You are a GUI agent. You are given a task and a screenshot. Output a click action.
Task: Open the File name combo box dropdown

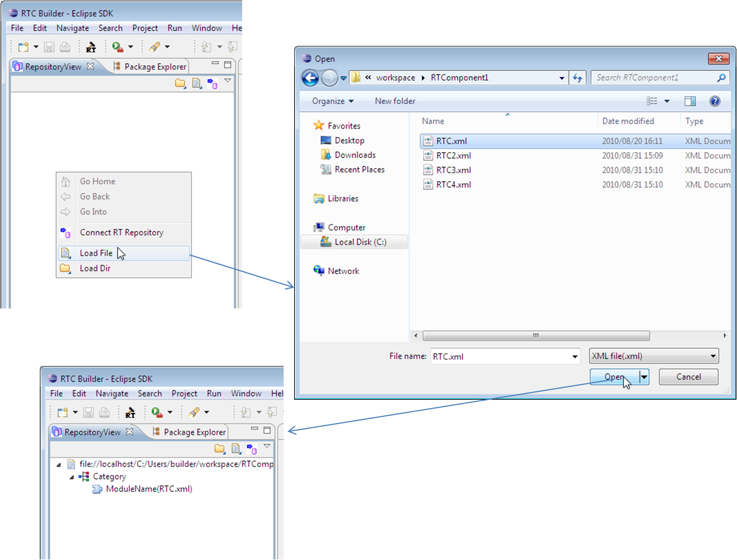[x=575, y=356]
